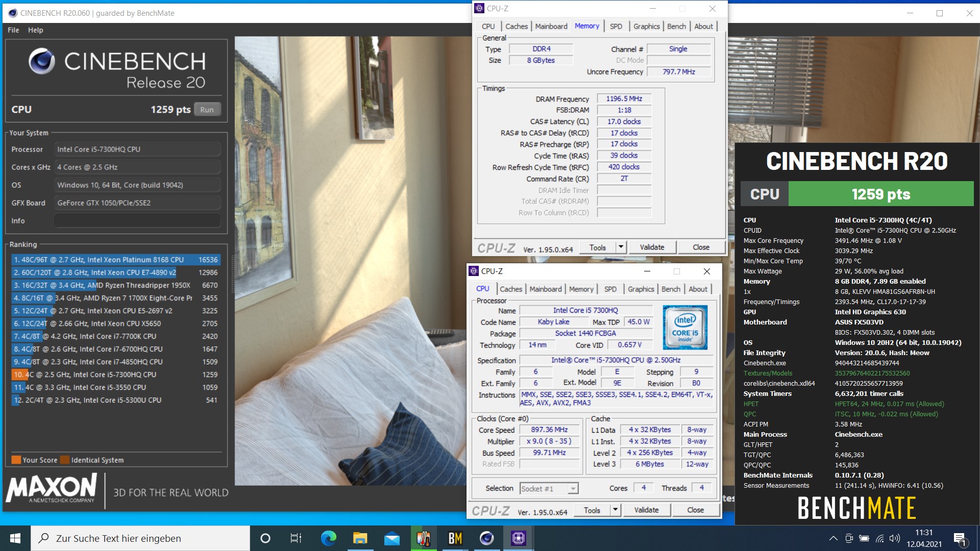Minimize the lower CPU-Z window
The height and width of the screenshot is (551, 980).
647,271
